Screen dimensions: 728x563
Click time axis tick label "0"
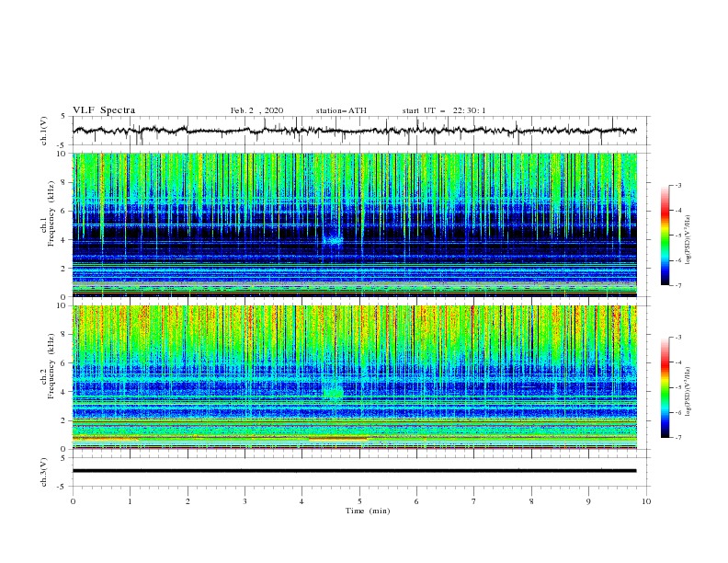(73, 501)
